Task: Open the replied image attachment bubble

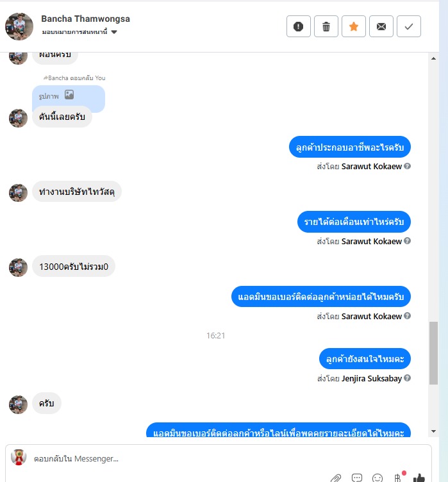Action: point(69,96)
